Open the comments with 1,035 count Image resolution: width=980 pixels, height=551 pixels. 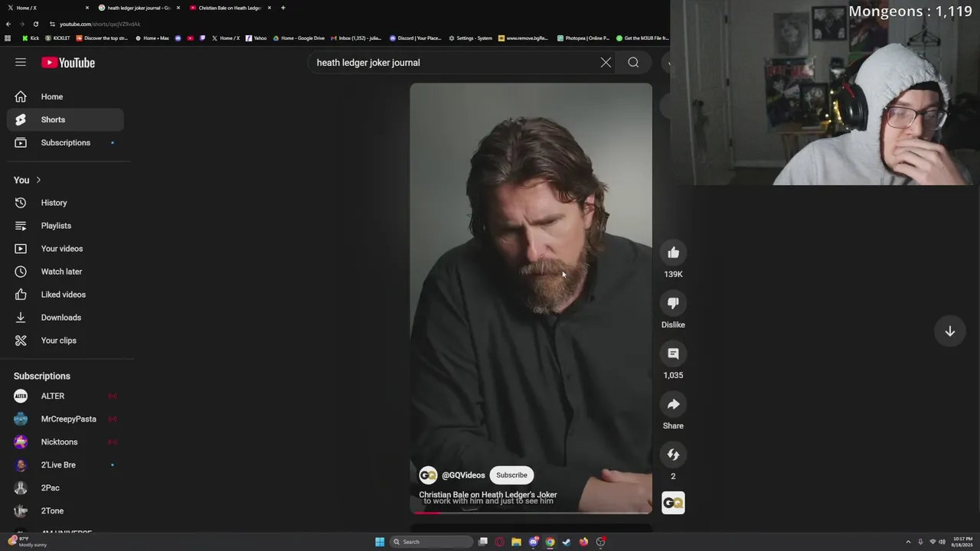[673, 354]
